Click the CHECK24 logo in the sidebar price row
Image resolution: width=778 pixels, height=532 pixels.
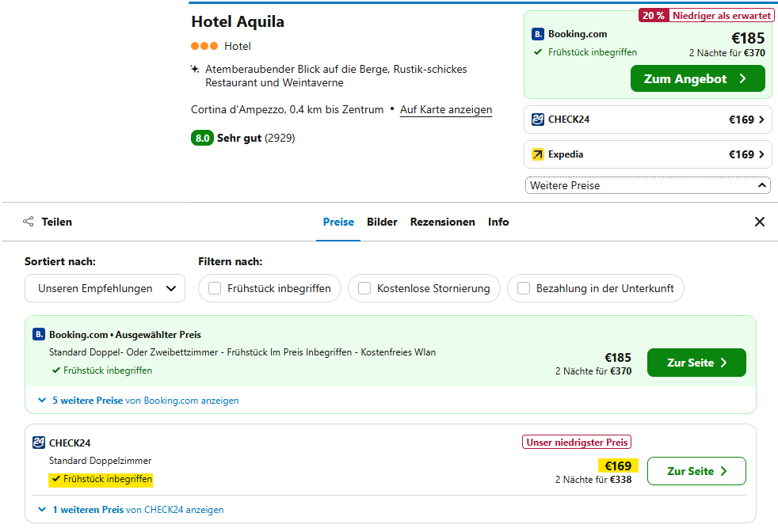pos(538,120)
